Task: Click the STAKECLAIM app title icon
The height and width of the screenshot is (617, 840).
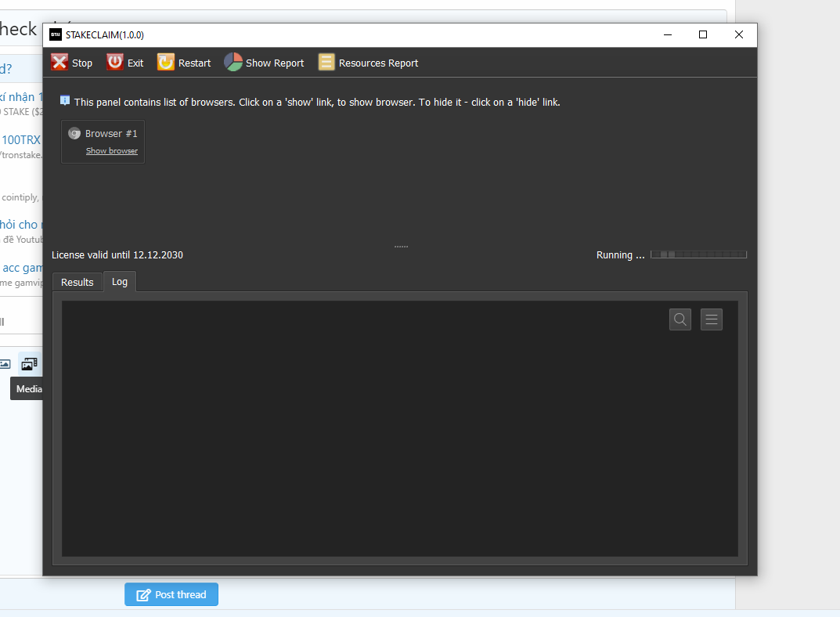Action: [56, 34]
